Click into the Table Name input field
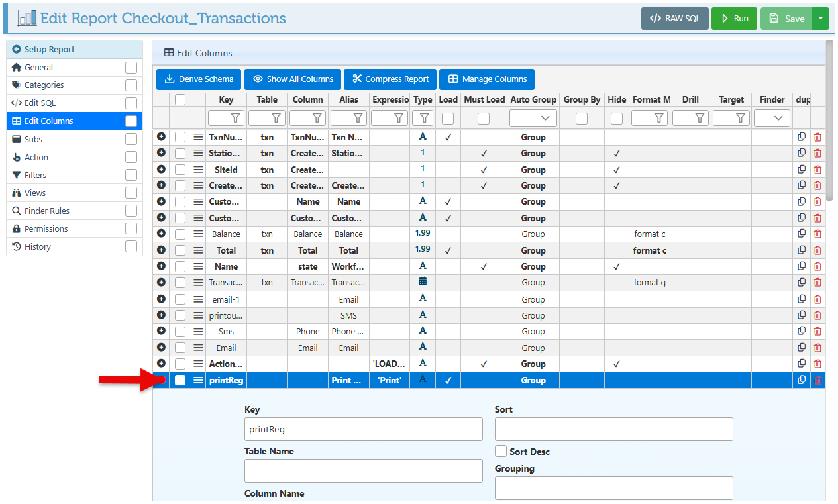The width and height of the screenshot is (838, 504). 363,471
